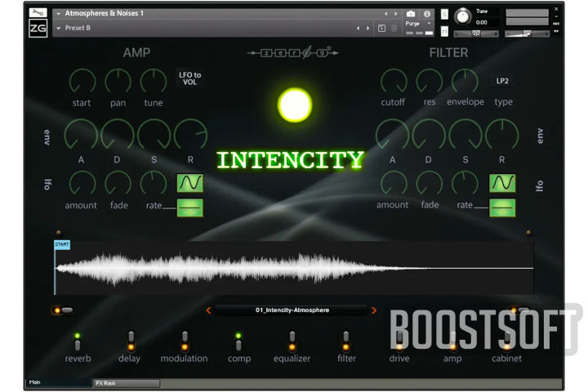
Task: Switch to the FX Rack tab
Action: click(106, 382)
